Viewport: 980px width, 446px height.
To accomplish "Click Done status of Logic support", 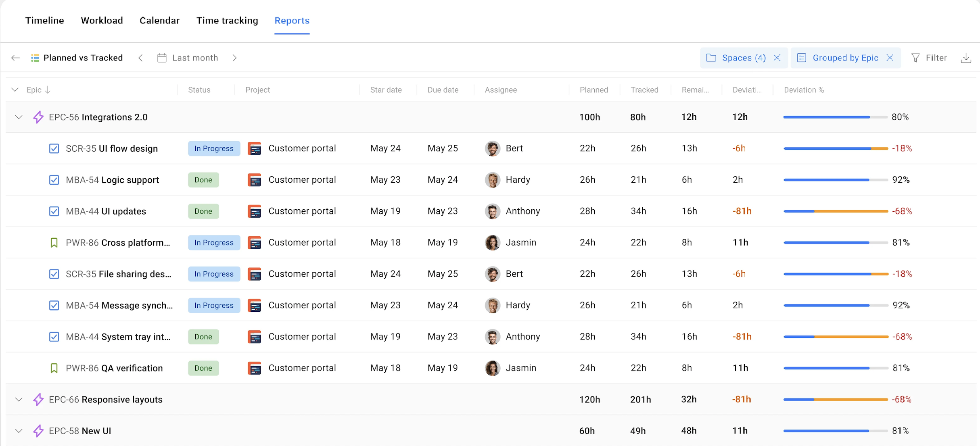I will 203,180.
